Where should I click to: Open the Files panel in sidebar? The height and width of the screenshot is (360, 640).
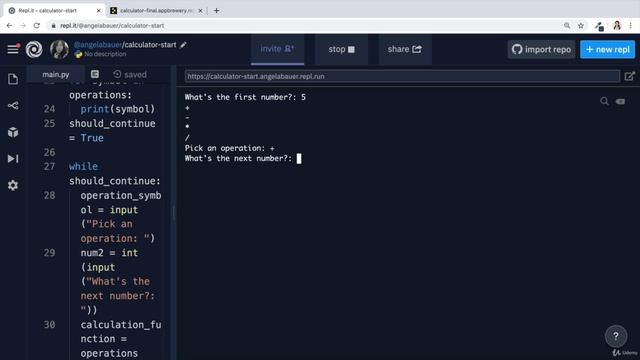point(13,79)
